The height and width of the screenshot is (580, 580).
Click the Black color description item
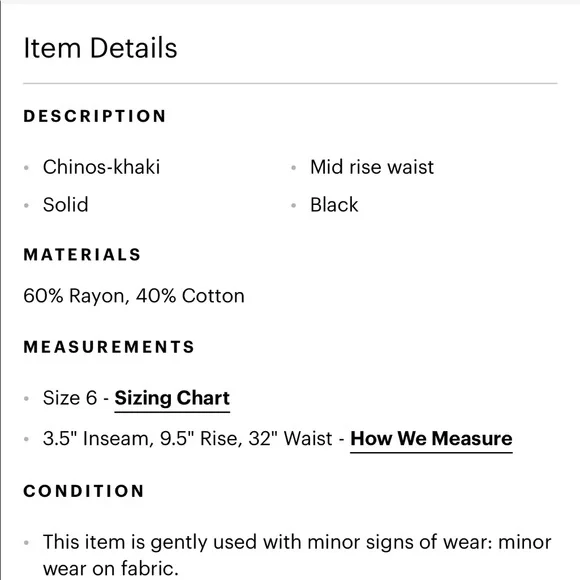tap(334, 205)
